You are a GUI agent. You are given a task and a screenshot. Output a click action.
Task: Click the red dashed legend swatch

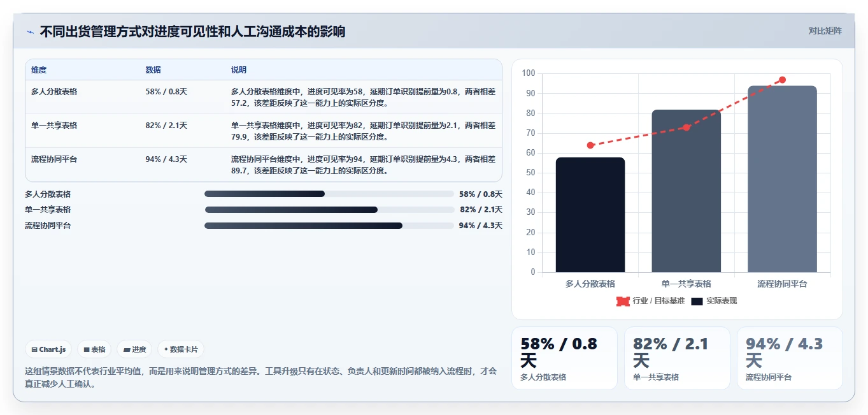[623, 301]
